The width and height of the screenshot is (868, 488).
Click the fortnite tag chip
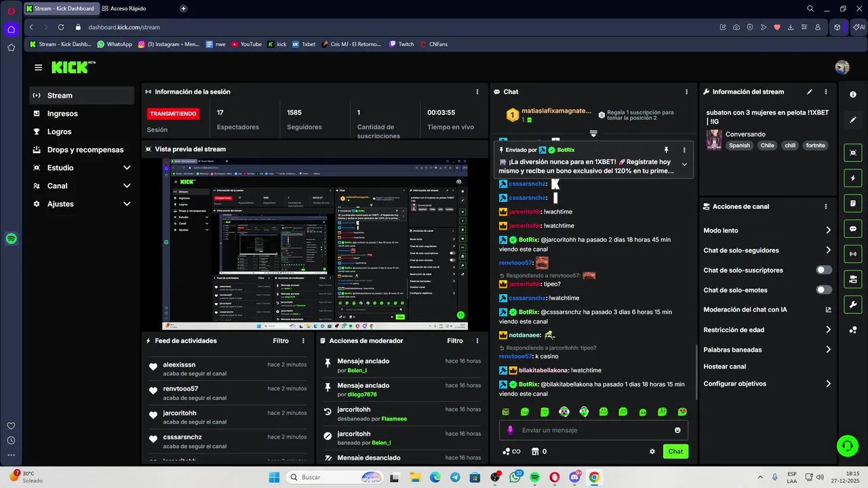pyautogui.click(x=815, y=146)
